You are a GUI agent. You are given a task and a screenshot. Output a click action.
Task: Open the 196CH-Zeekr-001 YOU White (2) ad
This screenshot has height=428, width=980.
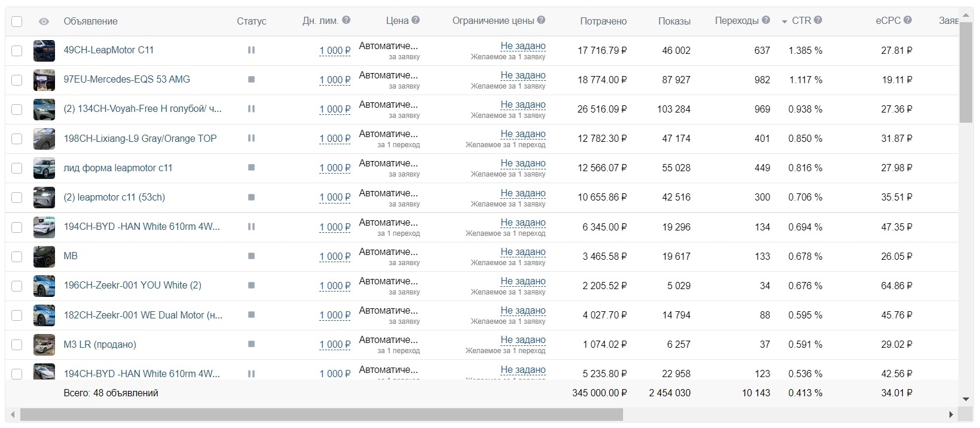(x=133, y=286)
